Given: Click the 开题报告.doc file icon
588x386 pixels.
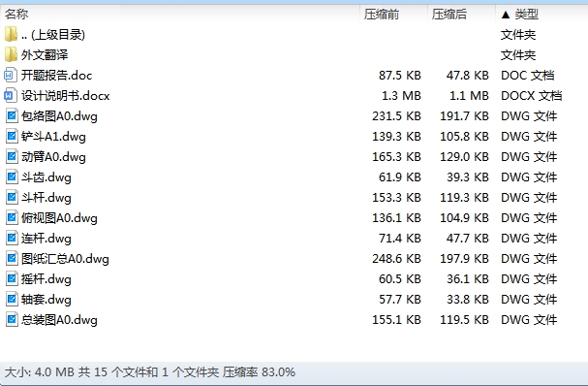Looking at the screenshot, I should tap(11, 75).
